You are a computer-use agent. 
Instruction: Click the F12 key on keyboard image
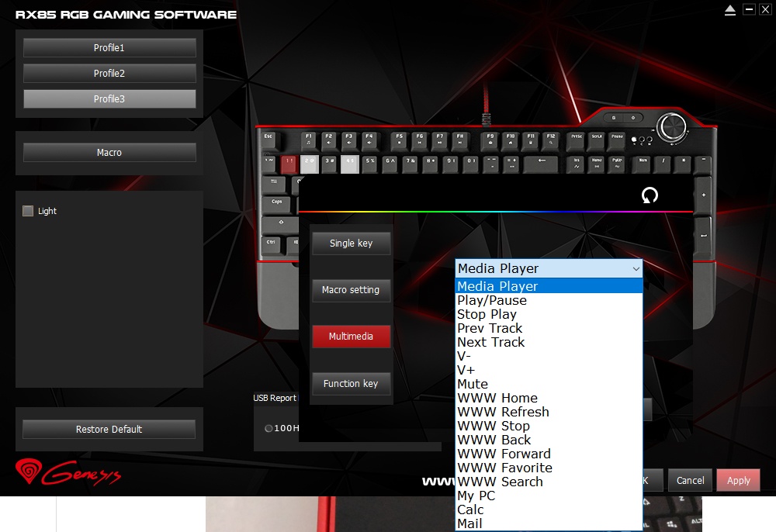[551, 140]
